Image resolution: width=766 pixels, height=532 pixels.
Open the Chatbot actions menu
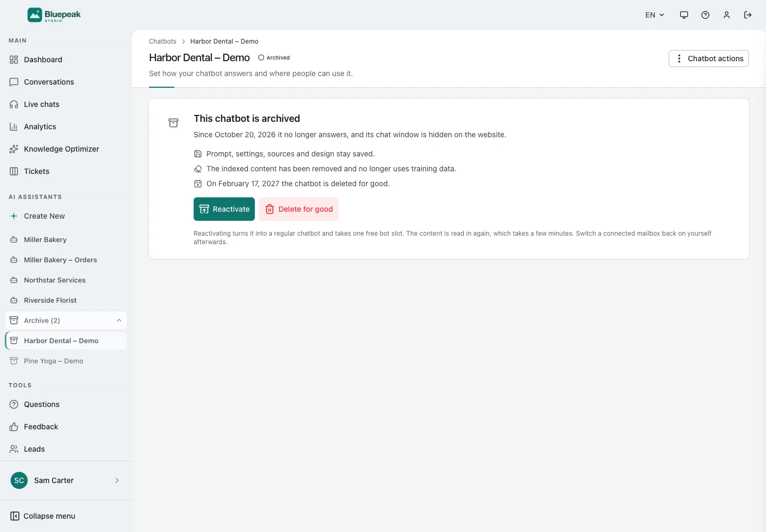click(x=709, y=59)
